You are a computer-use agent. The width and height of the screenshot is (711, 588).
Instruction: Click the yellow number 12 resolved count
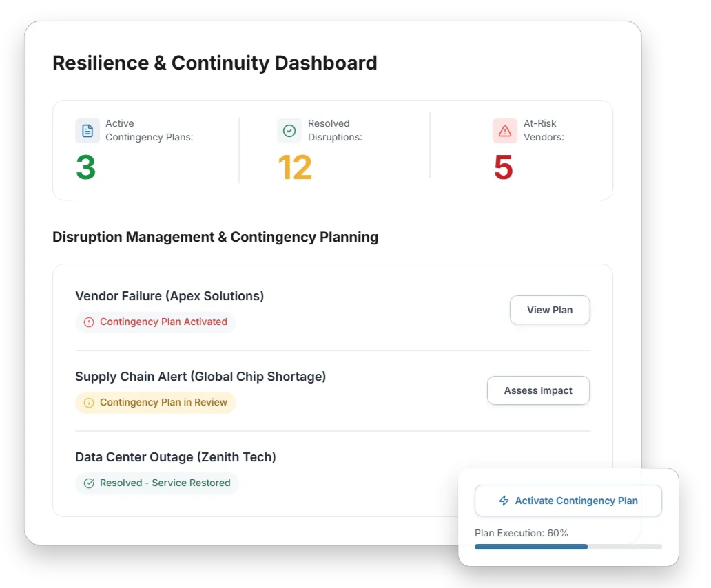295,167
